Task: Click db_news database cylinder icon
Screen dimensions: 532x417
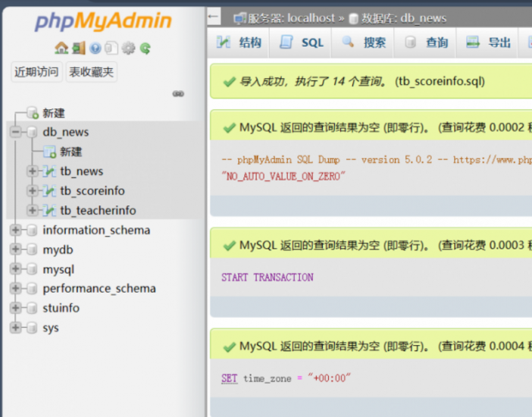Action: pos(32,132)
